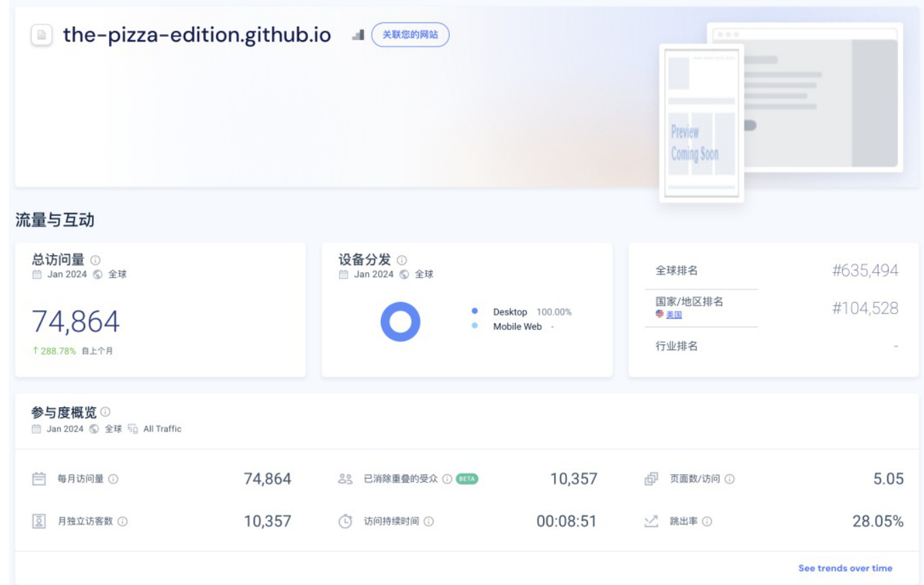Click the US flag icon
The height and width of the screenshot is (585, 924).
click(x=660, y=314)
